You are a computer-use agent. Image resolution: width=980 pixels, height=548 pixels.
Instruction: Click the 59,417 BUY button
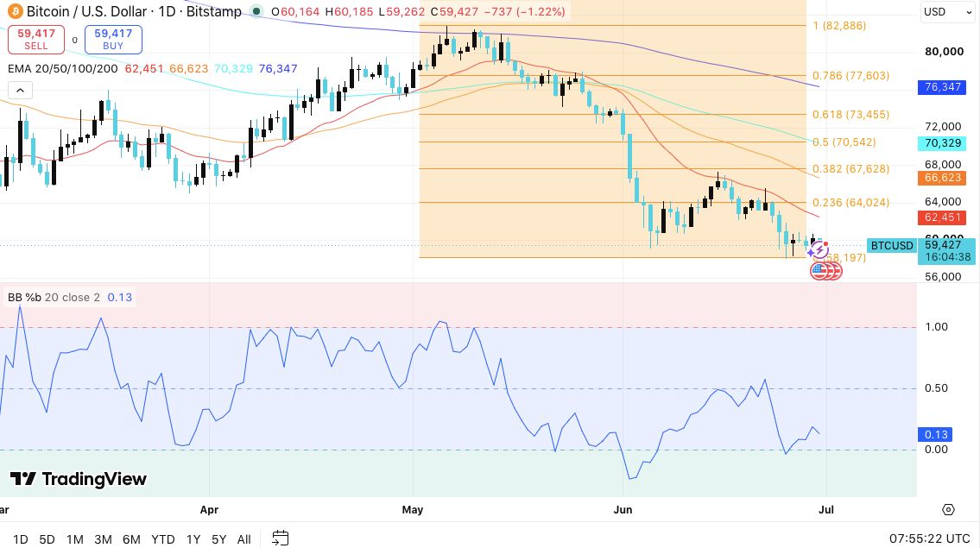point(113,40)
